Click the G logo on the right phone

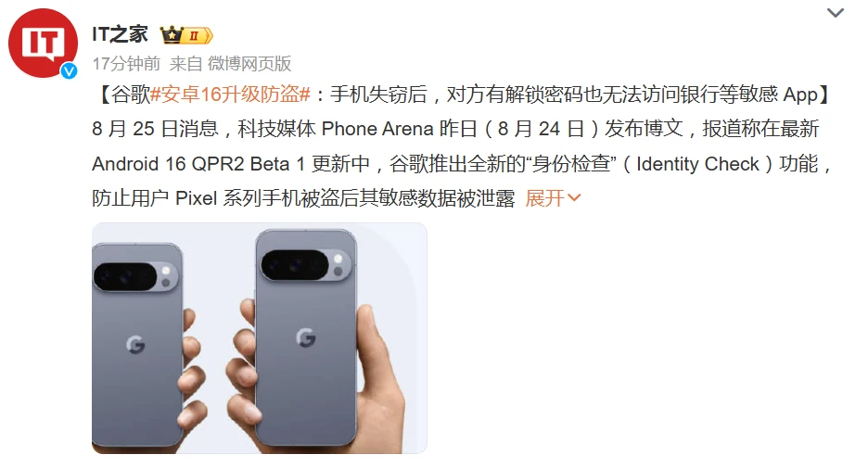(306, 337)
